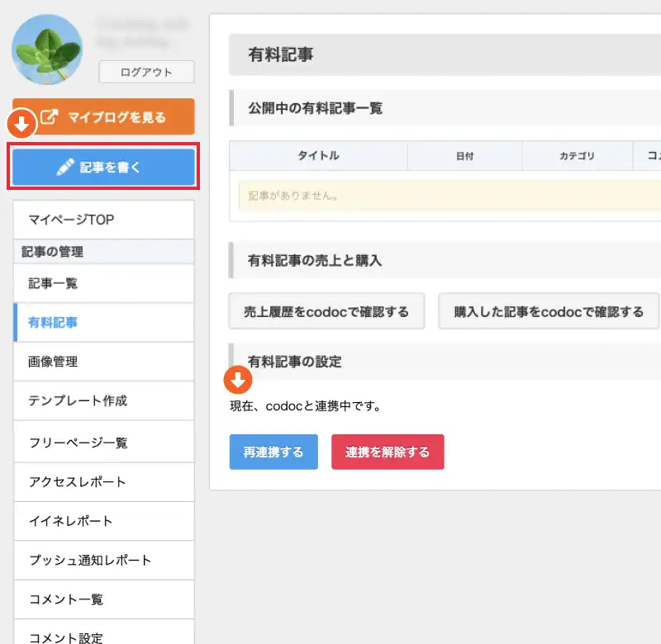Image resolution: width=661 pixels, height=644 pixels.
Task: Click the orange arrow marker above 記事を書く
Action: tap(21, 125)
